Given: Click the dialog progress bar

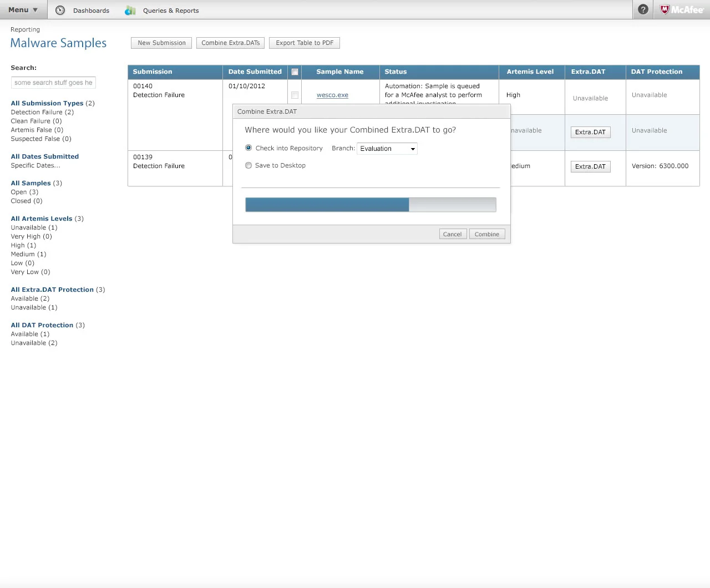Looking at the screenshot, I should point(371,205).
